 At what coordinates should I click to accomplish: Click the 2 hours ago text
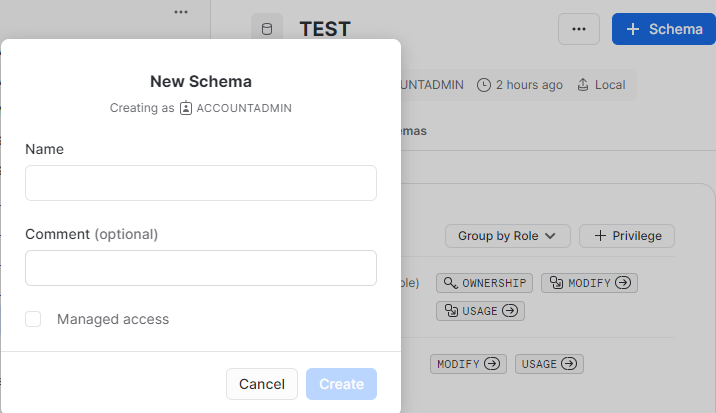[x=529, y=85]
